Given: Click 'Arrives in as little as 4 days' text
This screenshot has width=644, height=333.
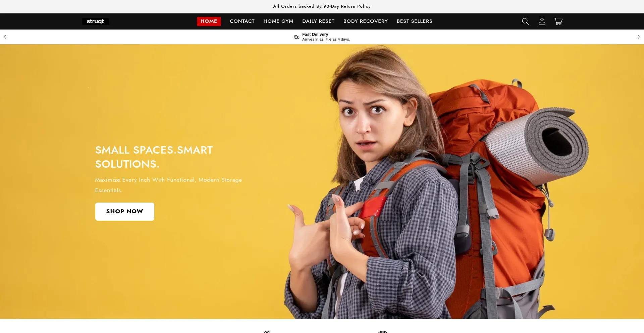Looking at the screenshot, I should click(326, 39).
